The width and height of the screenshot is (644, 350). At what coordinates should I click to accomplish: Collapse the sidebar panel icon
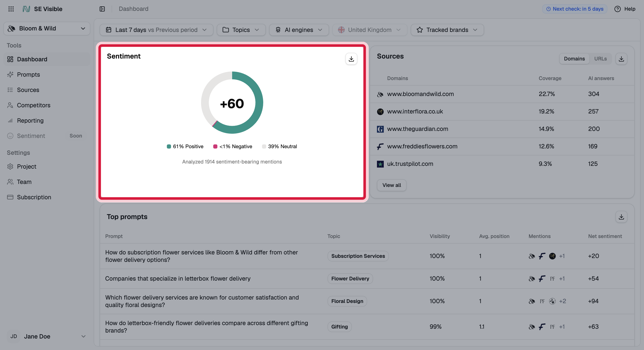[102, 9]
